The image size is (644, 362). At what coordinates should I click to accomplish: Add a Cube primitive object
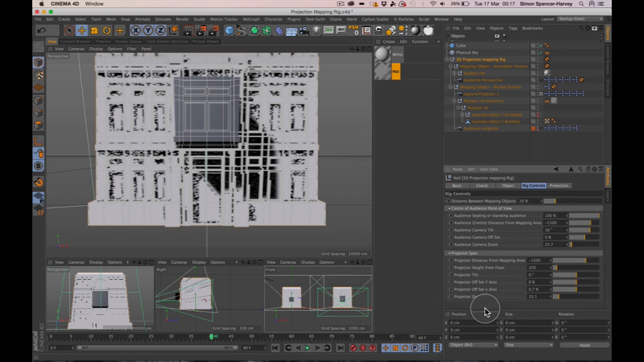[x=229, y=31]
